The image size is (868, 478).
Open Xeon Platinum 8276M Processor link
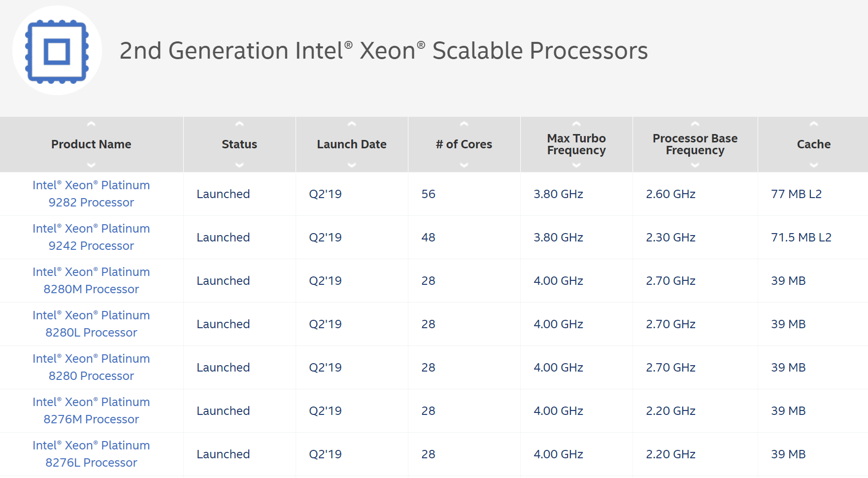click(91, 410)
